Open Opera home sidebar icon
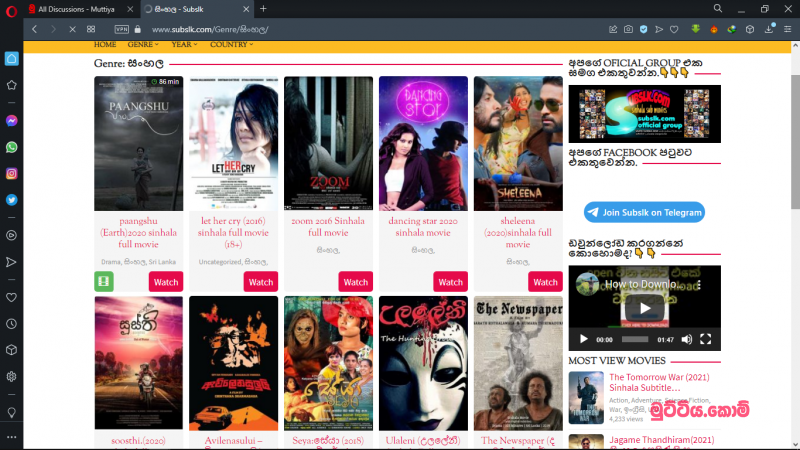The image size is (800, 450). point(11,59)
